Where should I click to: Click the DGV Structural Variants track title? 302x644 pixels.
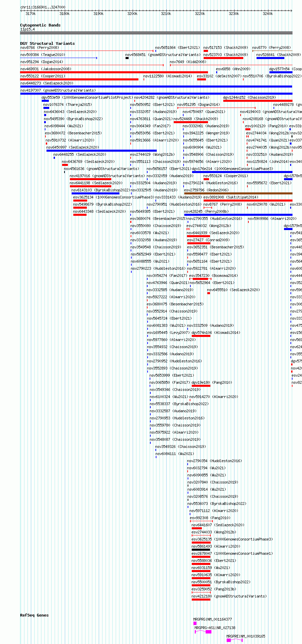click(48, 43)
